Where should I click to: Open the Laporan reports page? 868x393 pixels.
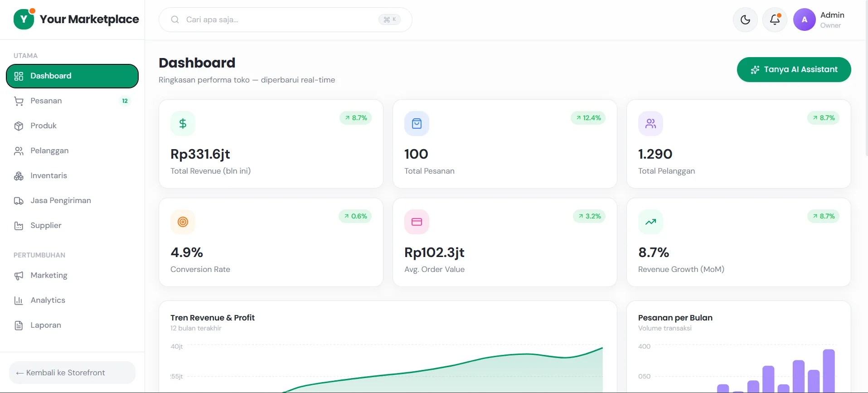pyautogui.click(x=72, y=325)
